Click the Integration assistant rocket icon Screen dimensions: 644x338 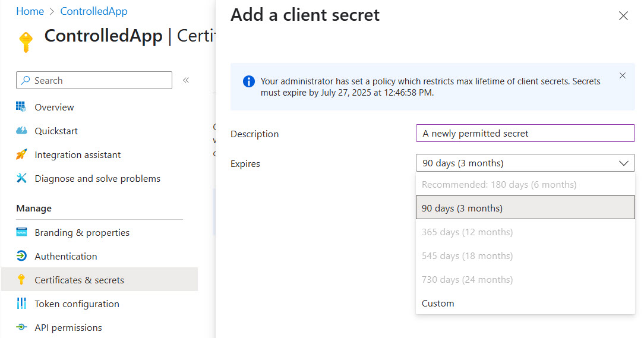coord(21,154)
